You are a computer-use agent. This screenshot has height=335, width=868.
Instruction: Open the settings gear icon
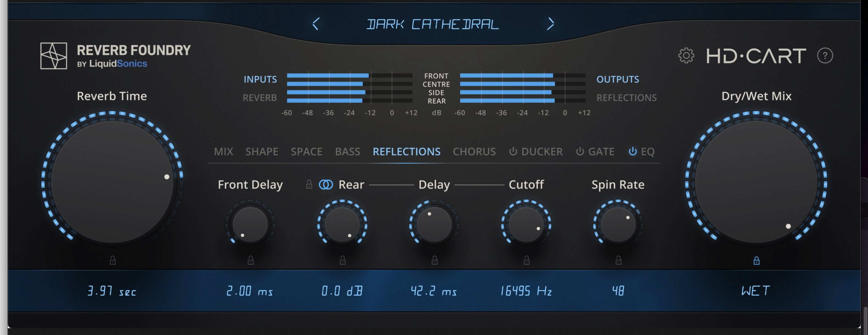[686, 56]
